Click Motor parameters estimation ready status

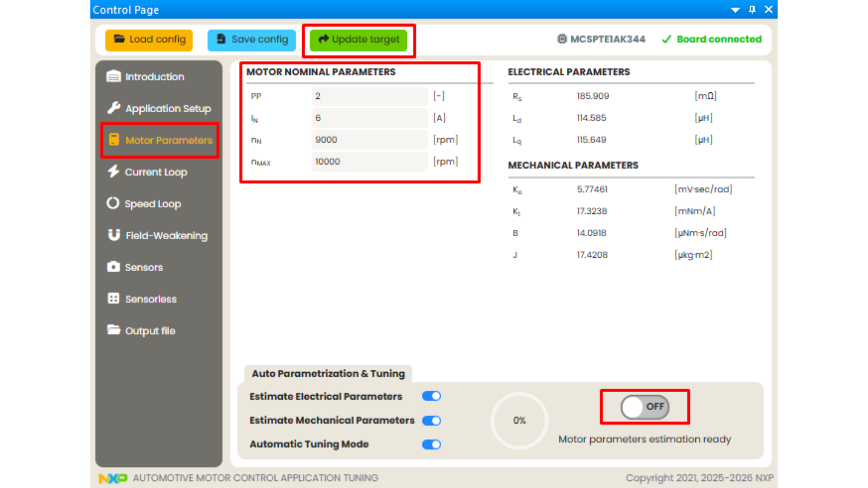click(645, 439)
